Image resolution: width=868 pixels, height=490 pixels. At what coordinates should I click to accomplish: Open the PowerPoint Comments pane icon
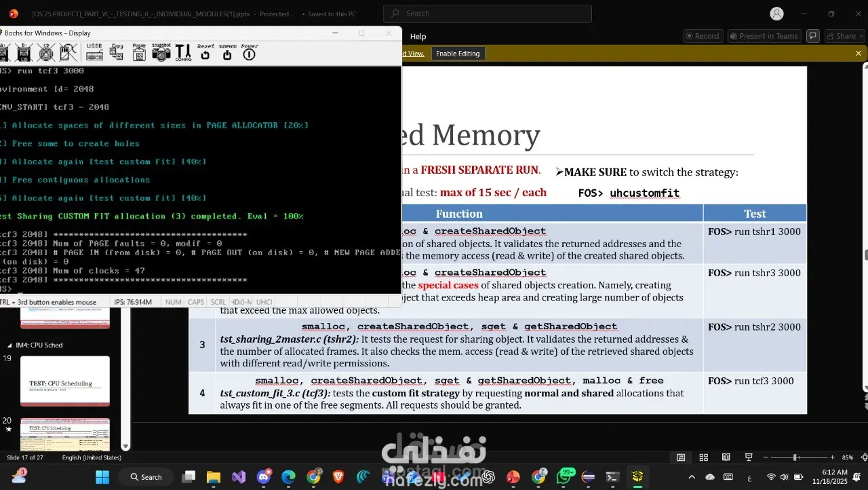[813, 36]
